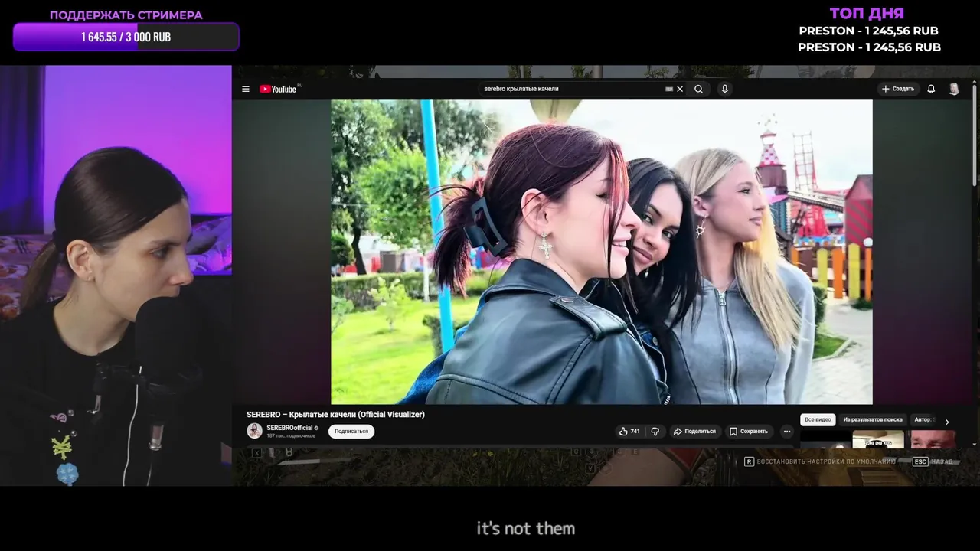The width and height of the screenshot is (980, 551).
Task: Run search with the magnifier button
Action: pyautogui.click(x=698, y=89)
